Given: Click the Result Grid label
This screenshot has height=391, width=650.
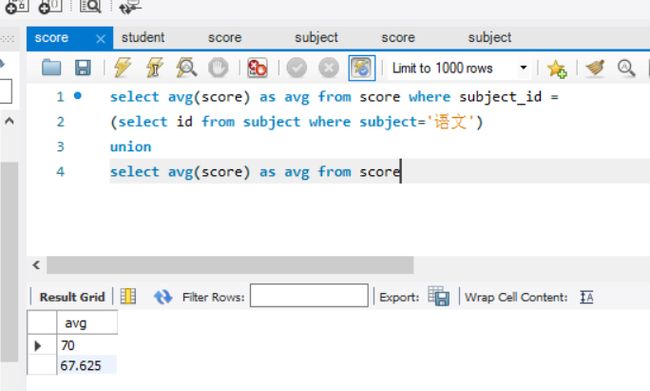Looking at the screenshot, I should pyautogui.click(x=72, y=297).
